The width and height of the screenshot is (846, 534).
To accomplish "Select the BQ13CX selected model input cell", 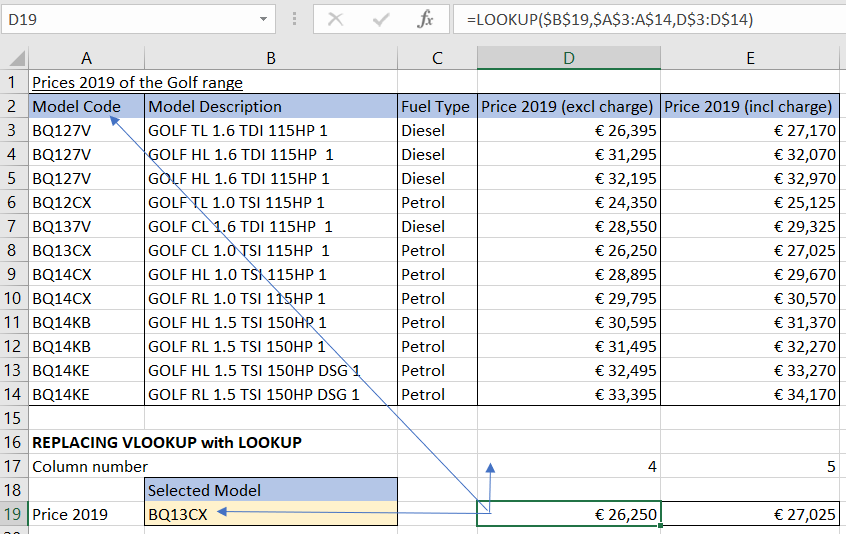I will (271, 514).
